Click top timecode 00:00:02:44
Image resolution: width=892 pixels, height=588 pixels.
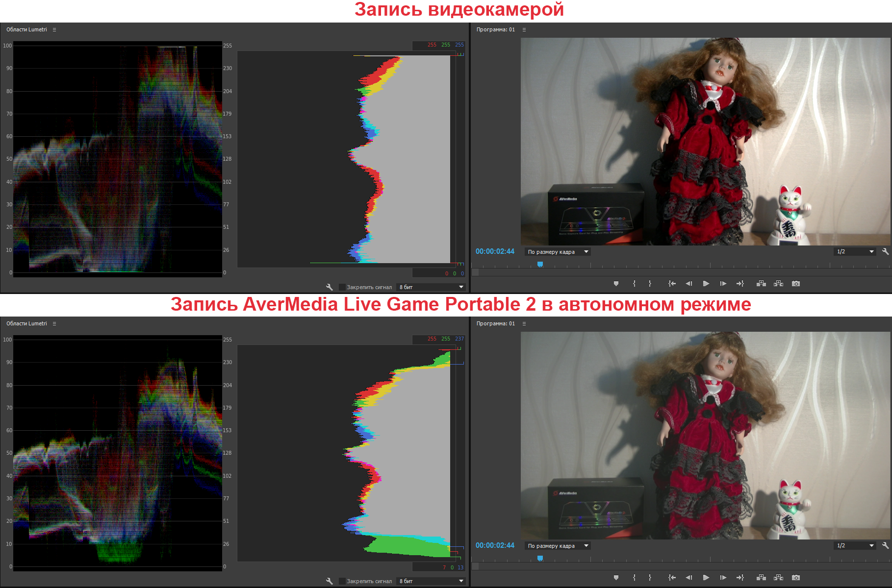(495, 251)
